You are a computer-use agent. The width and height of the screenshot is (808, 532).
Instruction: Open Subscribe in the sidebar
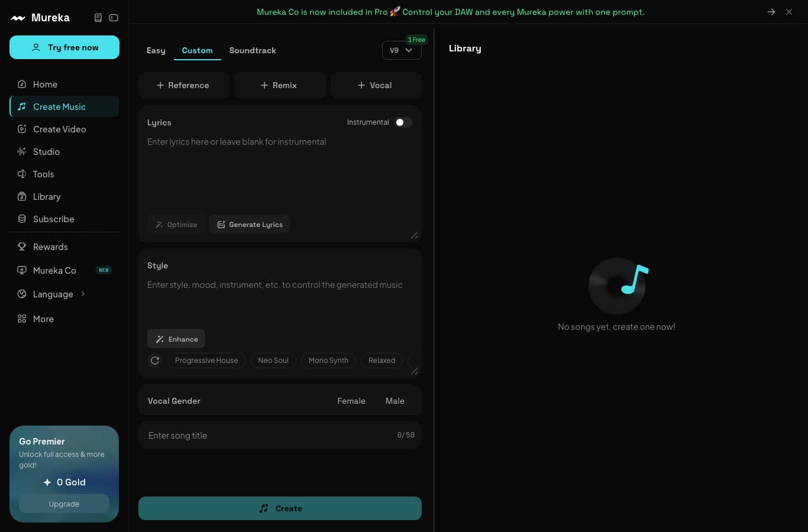(x=64, y=219)
